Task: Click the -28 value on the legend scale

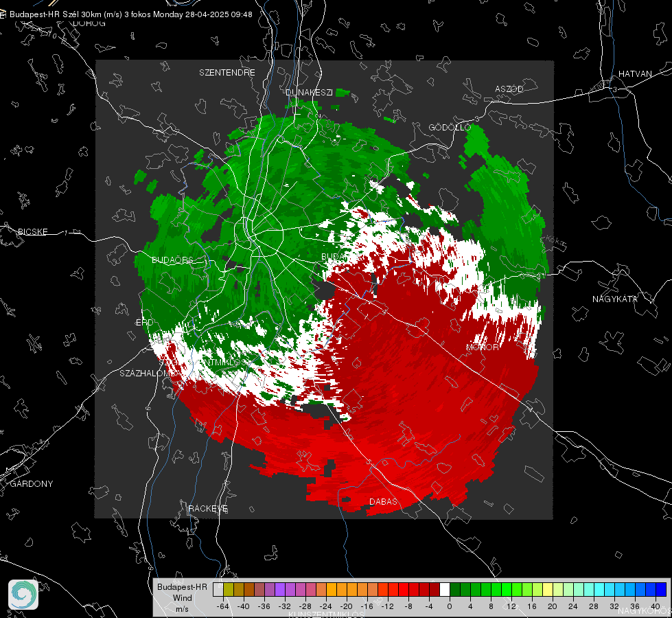Action: [305, 606]
